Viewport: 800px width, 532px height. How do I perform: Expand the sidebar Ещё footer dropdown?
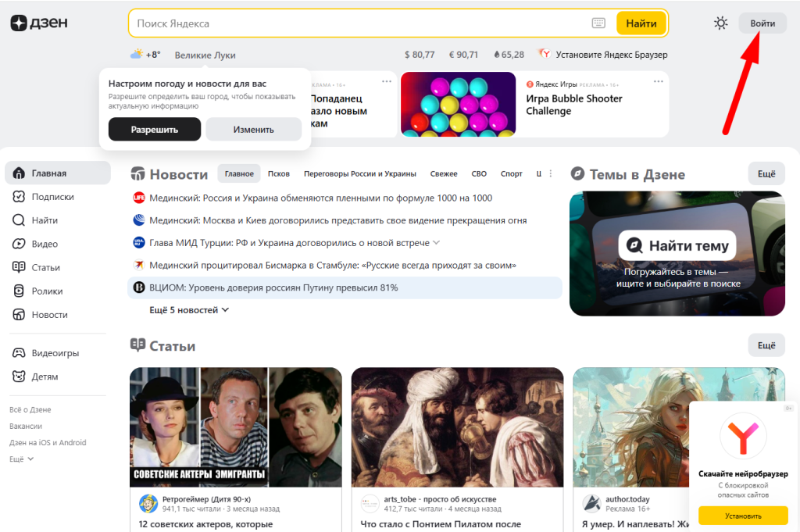point(21,459)
